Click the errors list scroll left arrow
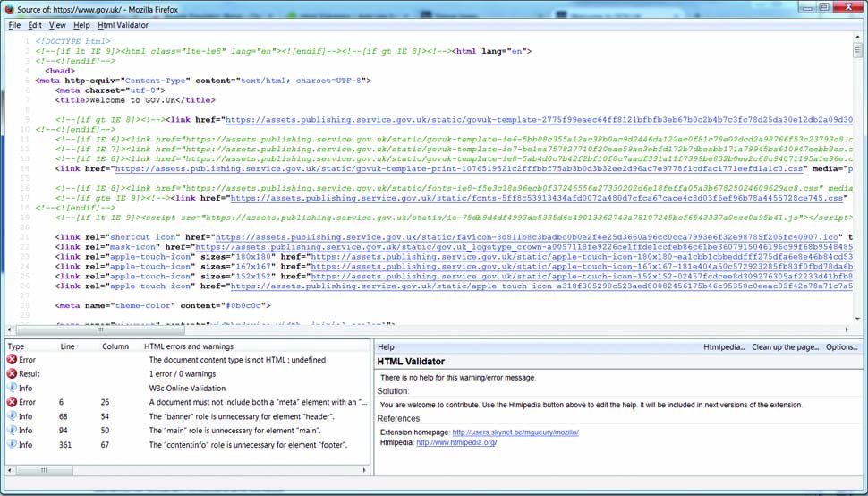868x496 pixels. pyautogui.click(x=10, y=471)
